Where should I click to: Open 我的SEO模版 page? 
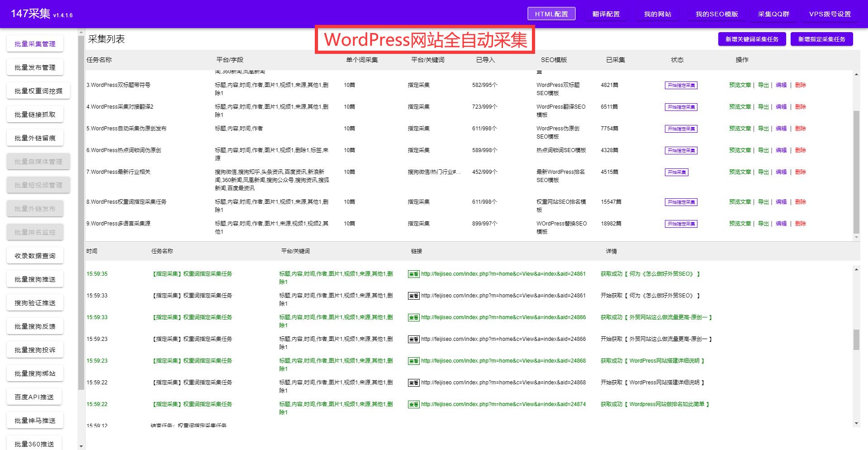click(715, 14)
